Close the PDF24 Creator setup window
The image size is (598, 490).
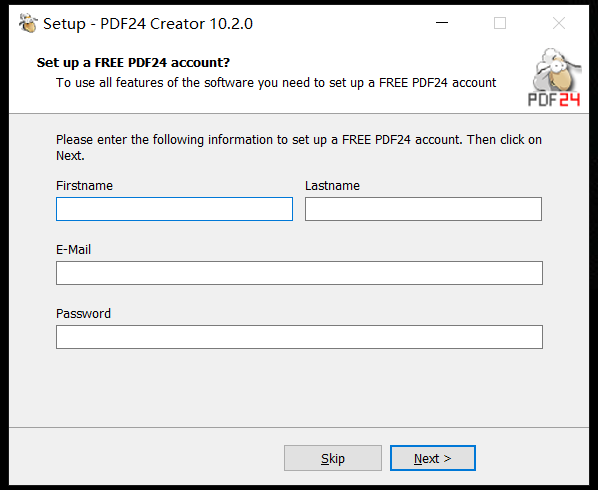(x=559, y=23)
